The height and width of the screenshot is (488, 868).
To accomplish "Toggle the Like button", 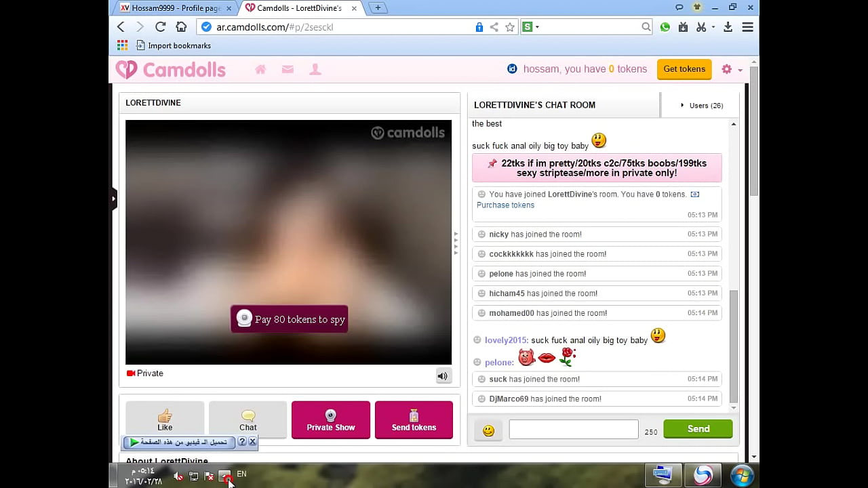I will click(x=165, y=420).
